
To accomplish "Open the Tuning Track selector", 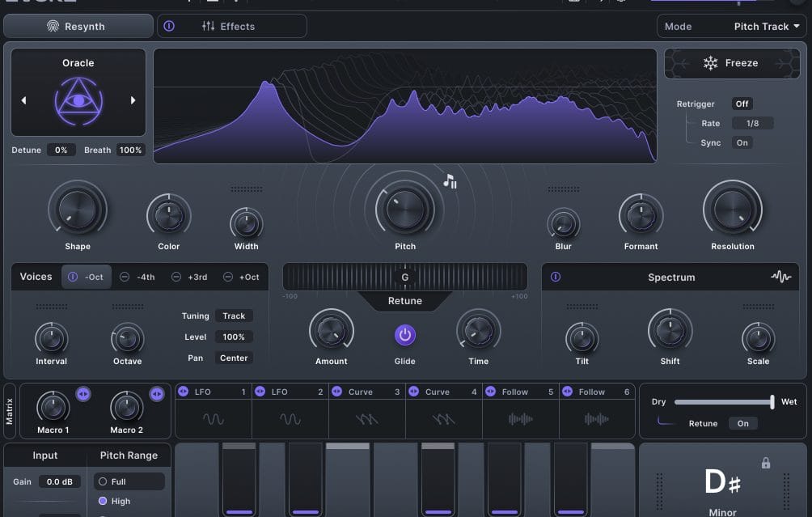I will click(x=234, y=316).
